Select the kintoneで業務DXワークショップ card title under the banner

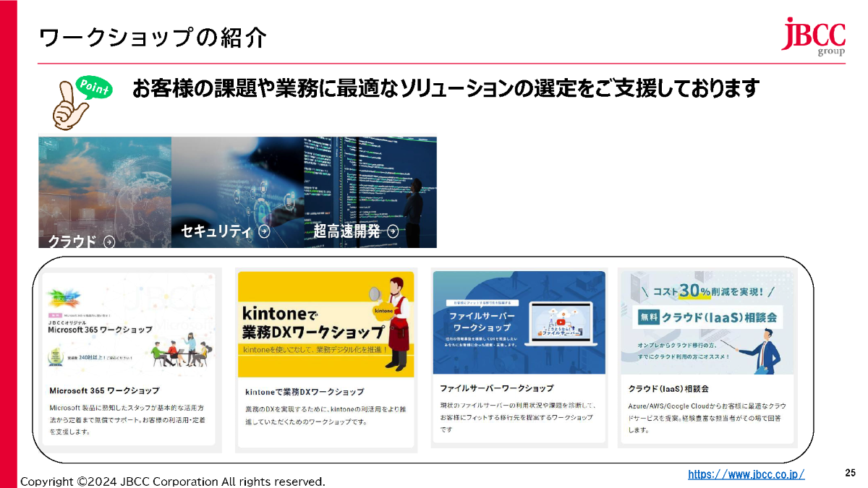coord(305,392)
